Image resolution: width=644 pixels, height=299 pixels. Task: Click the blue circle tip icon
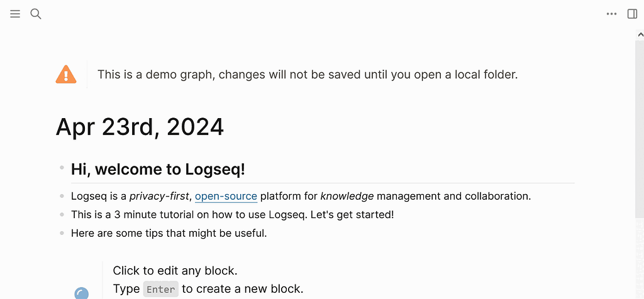point(81,293)
